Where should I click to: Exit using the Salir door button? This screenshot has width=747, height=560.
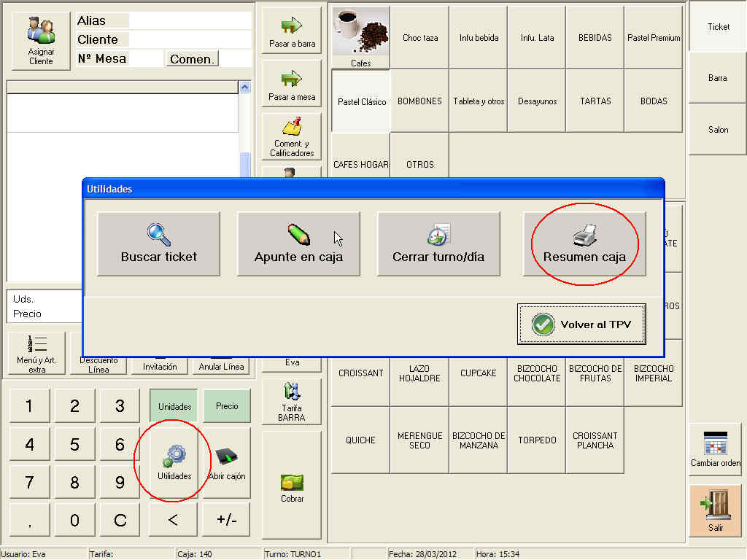[x=715, y=510]
